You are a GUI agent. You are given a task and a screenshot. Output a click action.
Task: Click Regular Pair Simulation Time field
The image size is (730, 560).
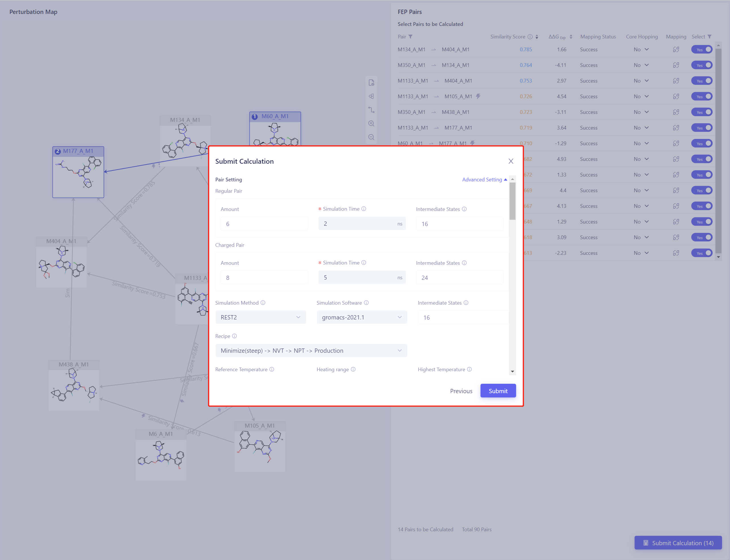click(x=362, y=224)
